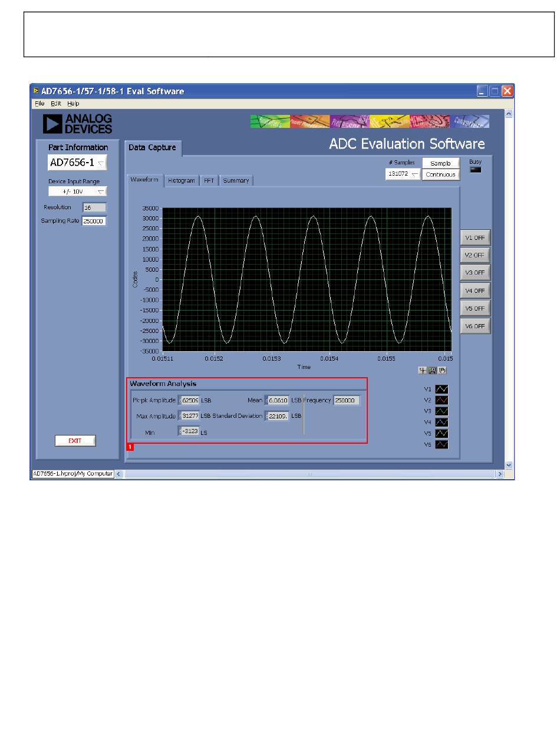Open the Device Input Range dropdown
This screenshot has height=739, width=560.
tap(78, 191)
